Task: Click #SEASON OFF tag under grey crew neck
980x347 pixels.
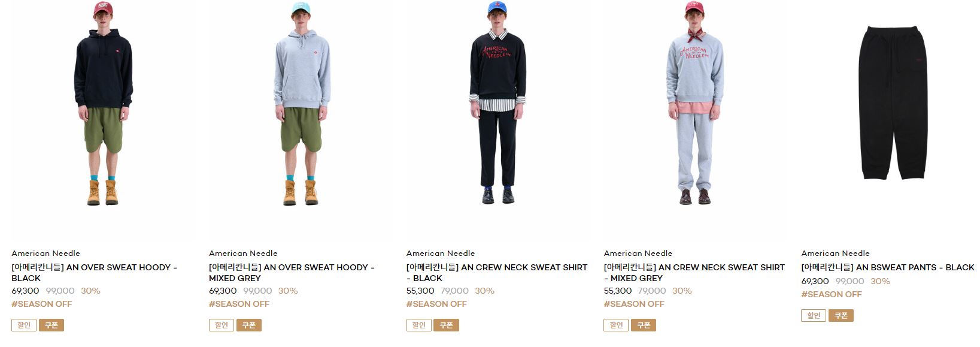Action: coord(634,304)
